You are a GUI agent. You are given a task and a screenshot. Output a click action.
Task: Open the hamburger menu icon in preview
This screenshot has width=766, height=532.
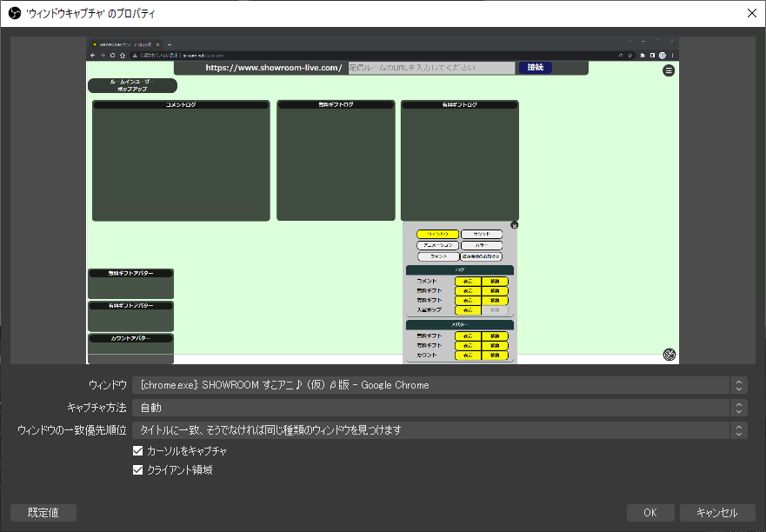coord(669,70)
